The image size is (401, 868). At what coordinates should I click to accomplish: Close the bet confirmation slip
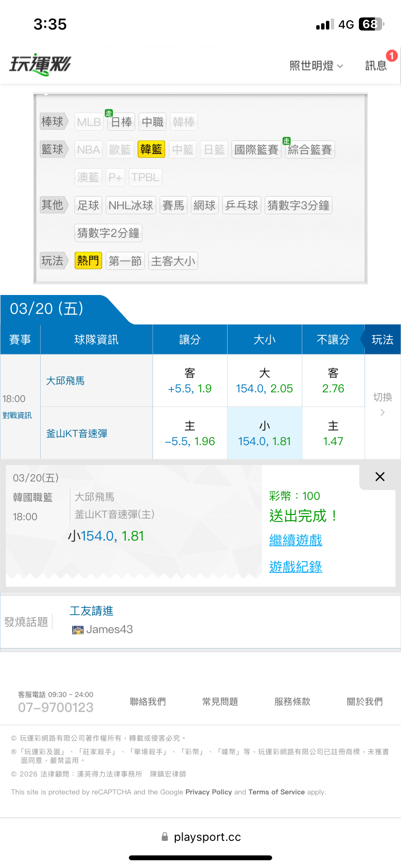tap(380, 477)
